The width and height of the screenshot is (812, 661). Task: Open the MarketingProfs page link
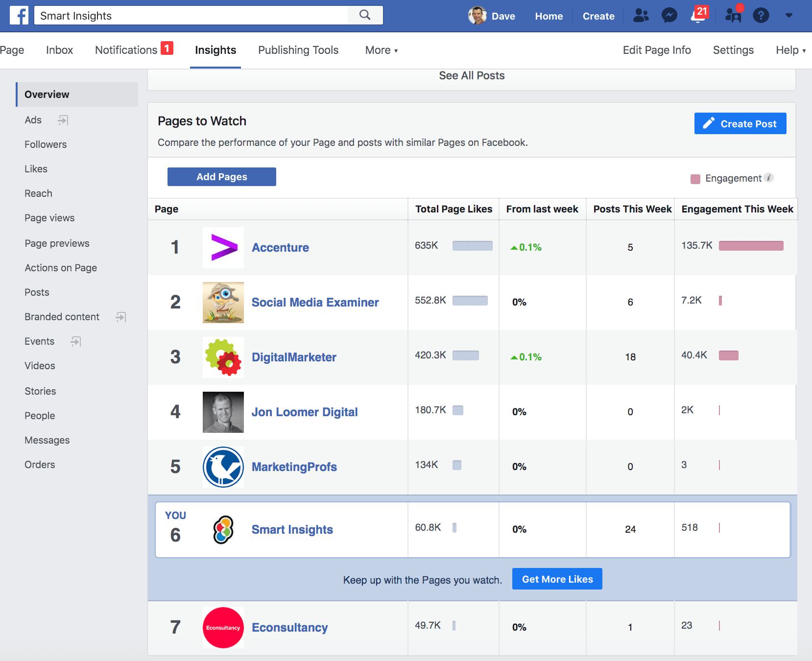click(x=294, y=467)
